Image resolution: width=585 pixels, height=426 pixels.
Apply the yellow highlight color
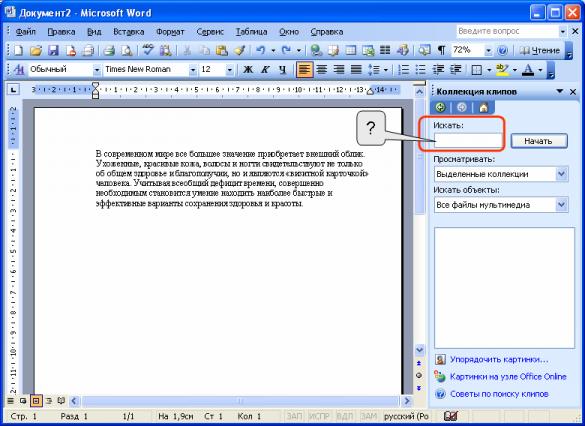pos(503,70)
